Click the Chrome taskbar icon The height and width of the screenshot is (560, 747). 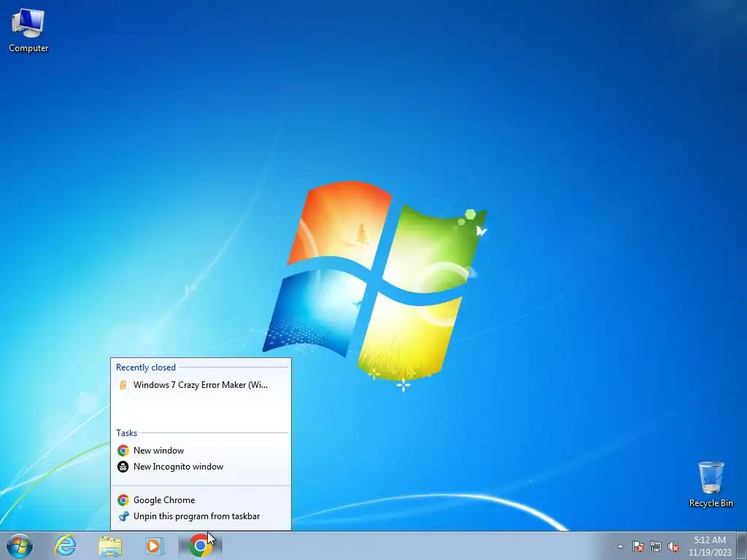click(x=200, y=545)
